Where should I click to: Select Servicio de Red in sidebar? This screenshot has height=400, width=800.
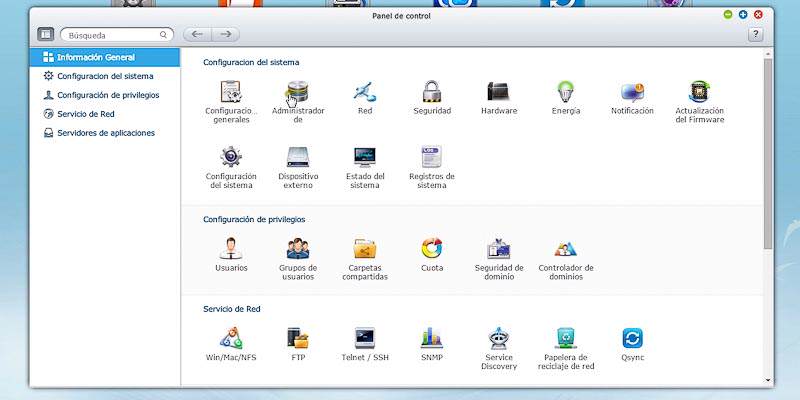[x=105, y=114]
